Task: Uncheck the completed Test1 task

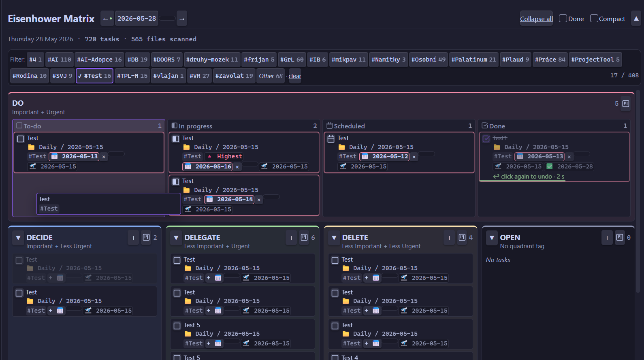Action: pos(486,139)
